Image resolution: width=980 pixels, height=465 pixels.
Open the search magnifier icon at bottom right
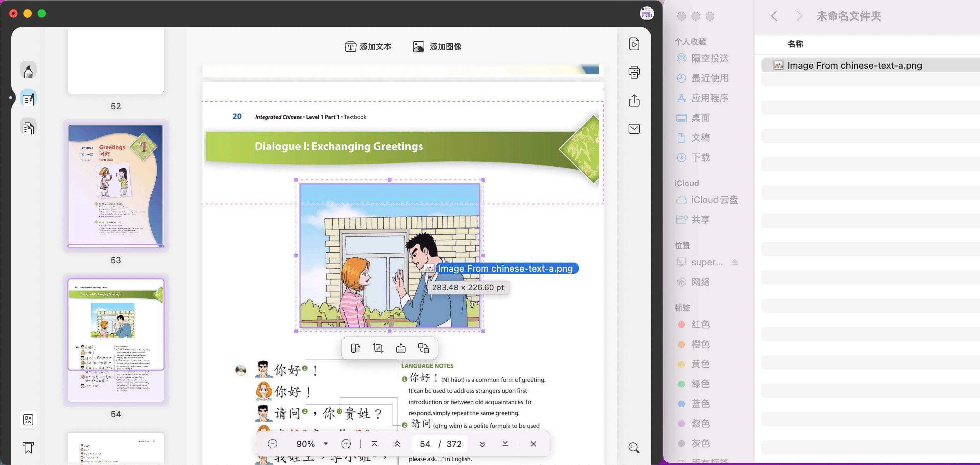click(x=634, y=447)
